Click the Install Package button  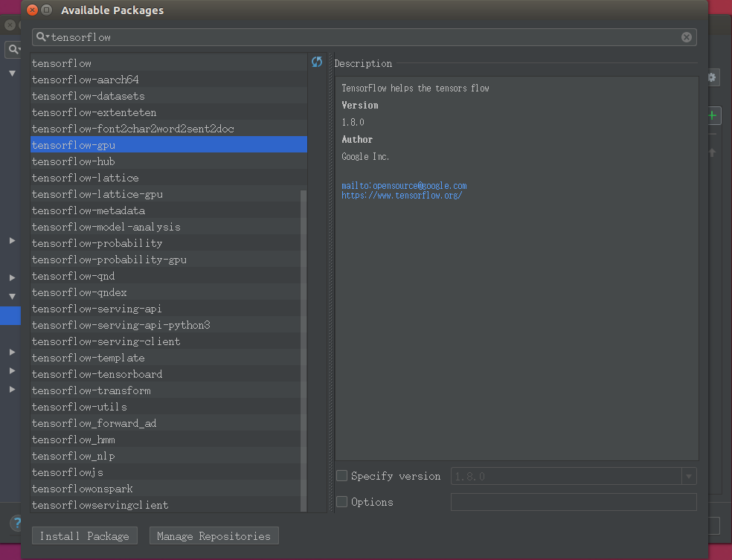[x=84, y=536]
